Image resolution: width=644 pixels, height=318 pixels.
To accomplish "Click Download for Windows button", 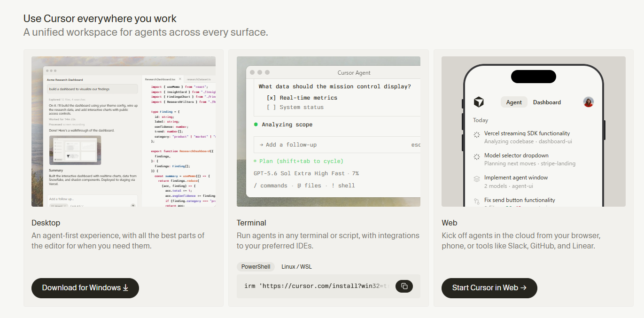I will click(x=85, y=288).
